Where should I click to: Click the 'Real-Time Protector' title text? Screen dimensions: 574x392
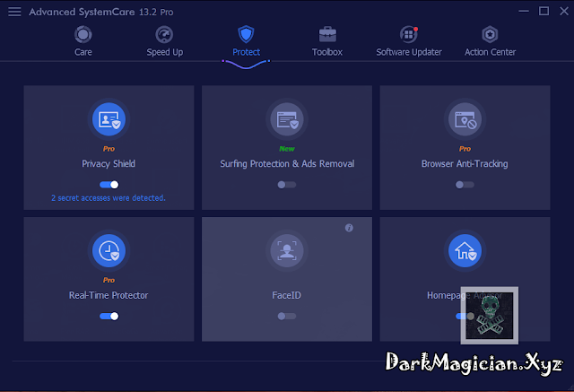pyautogui.click(x=109, y=295)
